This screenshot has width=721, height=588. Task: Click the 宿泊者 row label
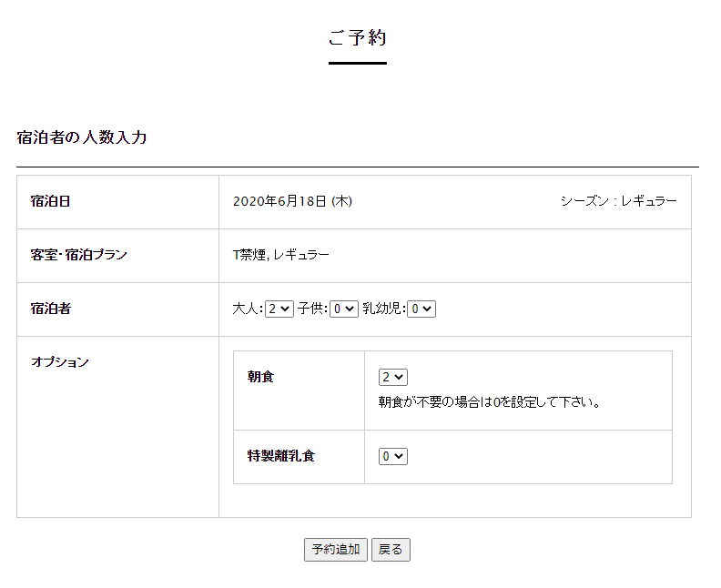pyautogui.click(x=51, y=309)
